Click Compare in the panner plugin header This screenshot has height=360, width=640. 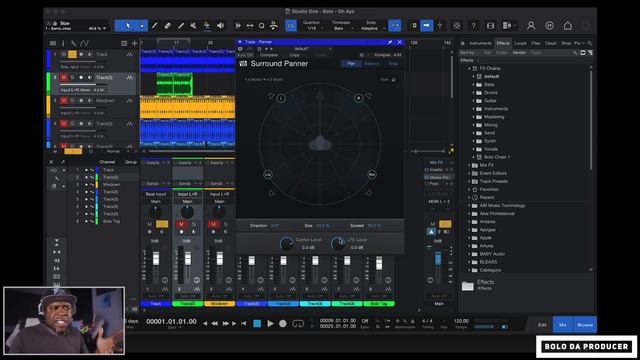click(x=269, y=55)
